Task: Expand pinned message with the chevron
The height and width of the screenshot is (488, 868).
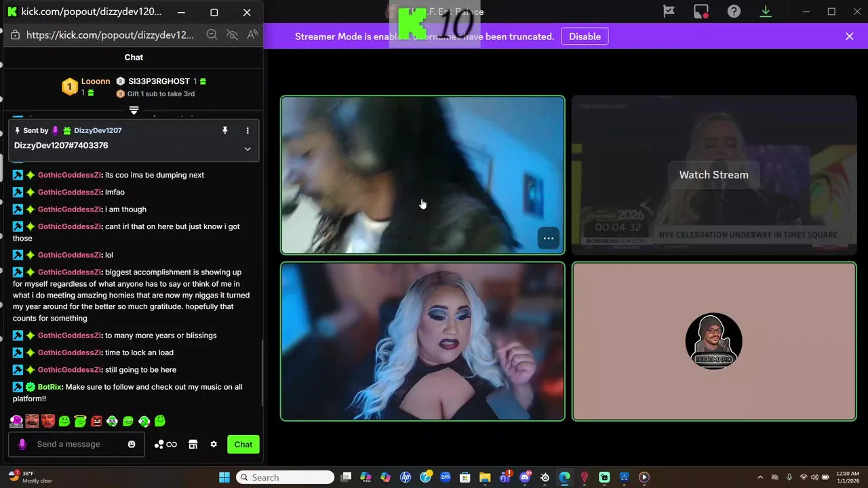Action: point(248,148)
